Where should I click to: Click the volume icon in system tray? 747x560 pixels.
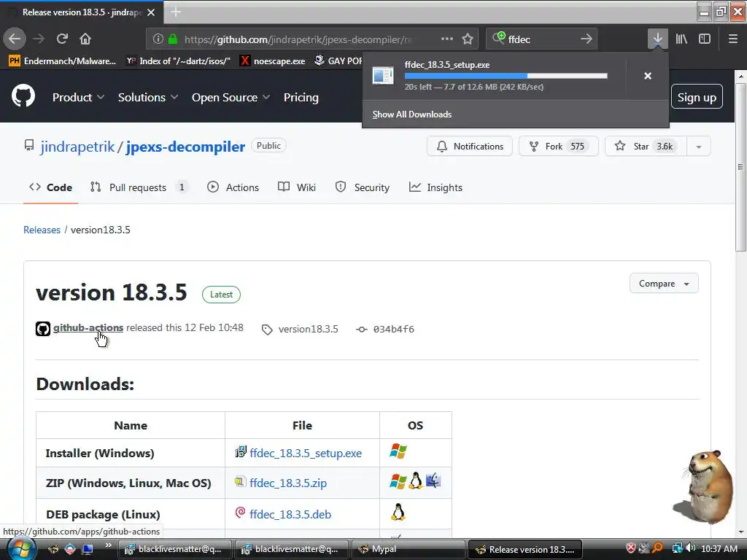[x=690, y=548]
